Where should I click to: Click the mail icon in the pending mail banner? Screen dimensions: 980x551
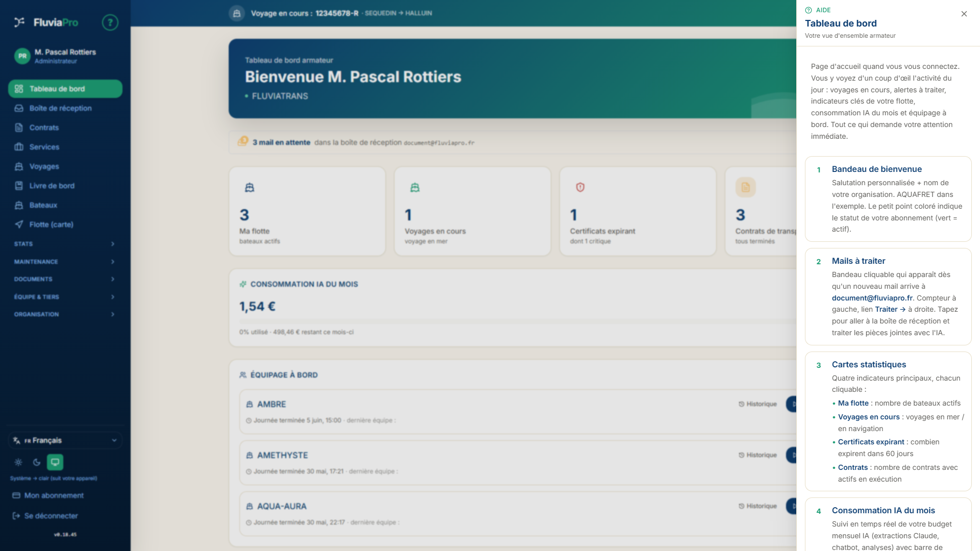243,141
